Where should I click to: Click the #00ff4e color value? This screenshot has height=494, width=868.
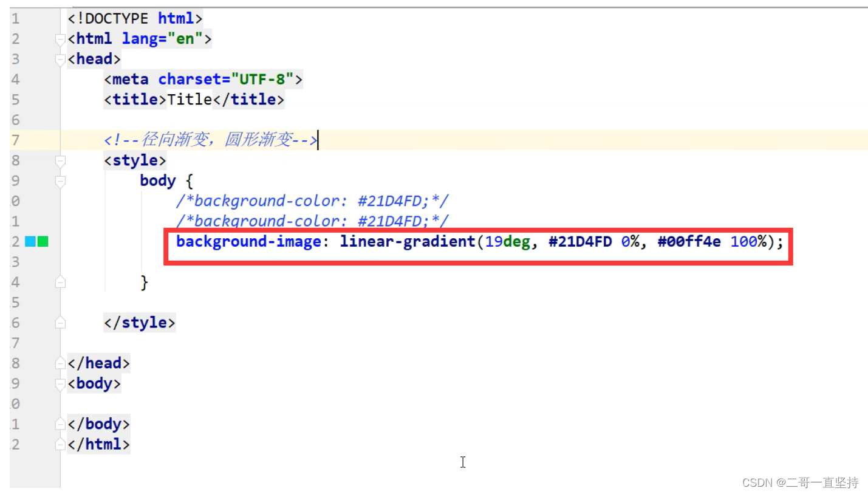coord(689,241)
